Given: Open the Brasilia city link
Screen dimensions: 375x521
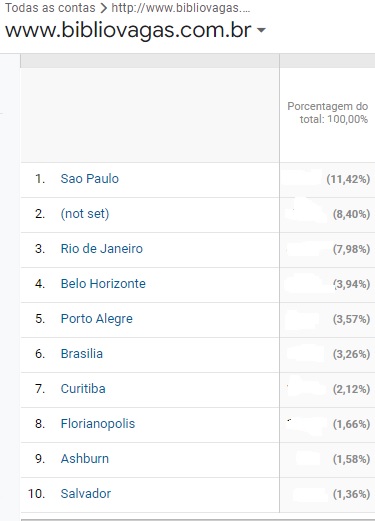Looking at the screenshot, I should pos(82,354).
